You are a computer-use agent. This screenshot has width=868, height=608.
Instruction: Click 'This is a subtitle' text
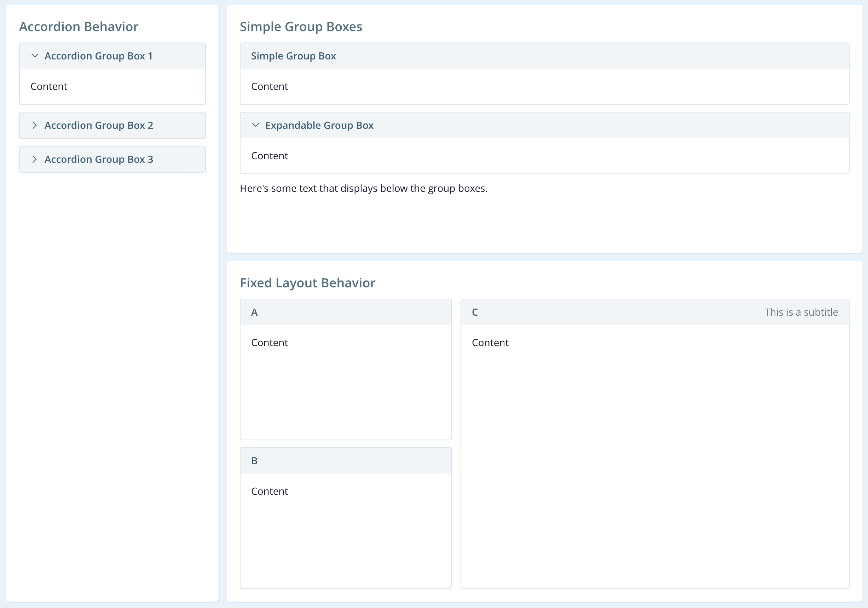click(x=801, y=312)
